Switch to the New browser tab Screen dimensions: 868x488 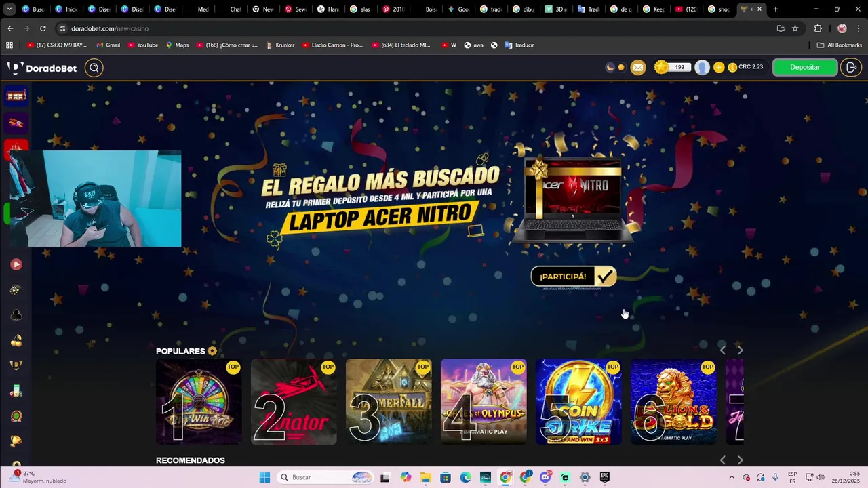point(263,9)
